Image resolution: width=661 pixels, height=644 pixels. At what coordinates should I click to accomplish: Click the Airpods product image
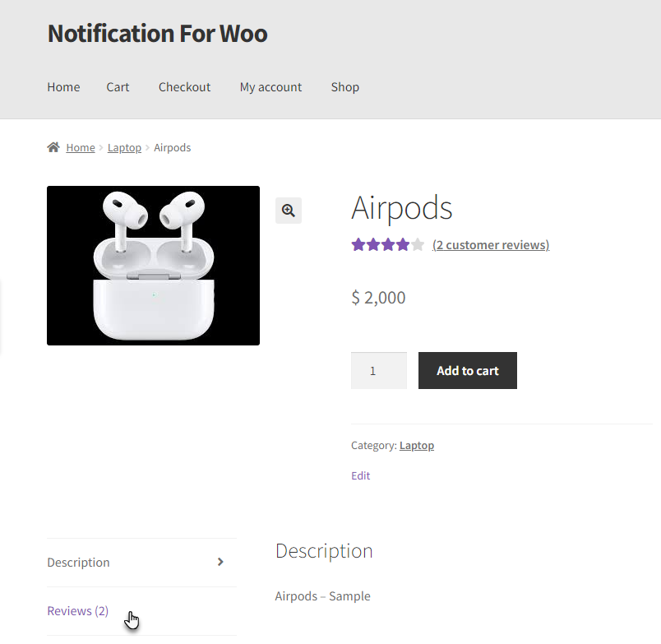(x=153, y=266)
